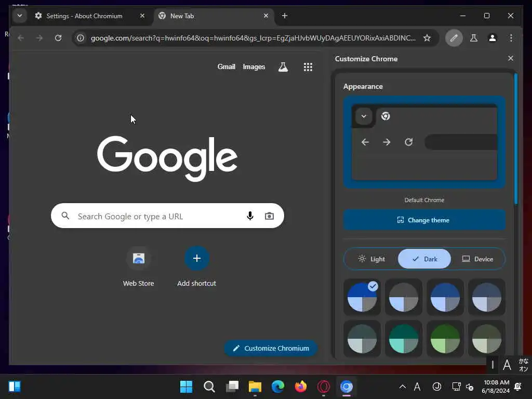Open Search Labs flask icon on page

point(283,67)
